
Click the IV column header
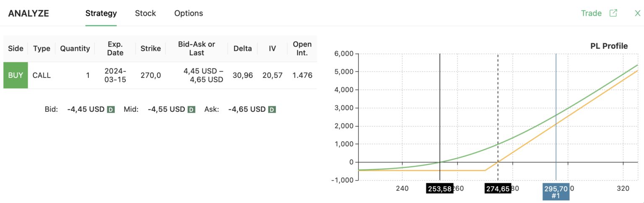coord(272,48)
